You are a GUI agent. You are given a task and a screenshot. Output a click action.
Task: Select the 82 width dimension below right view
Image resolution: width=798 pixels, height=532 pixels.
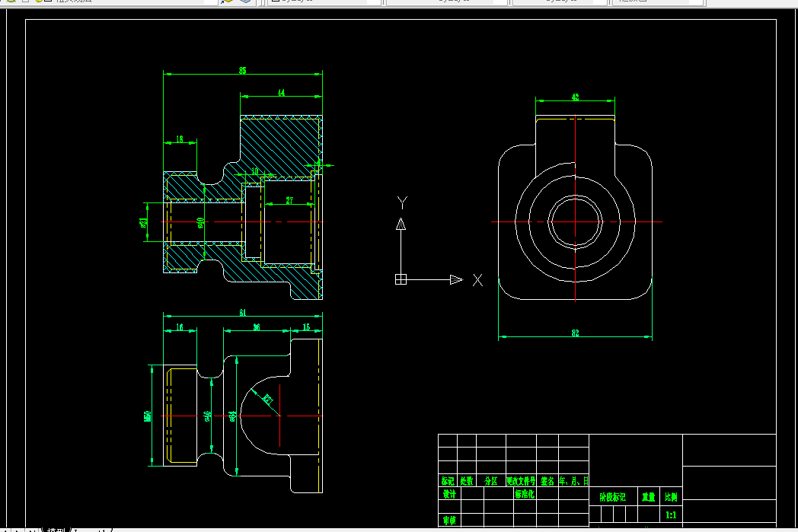(x=575, y=333)
